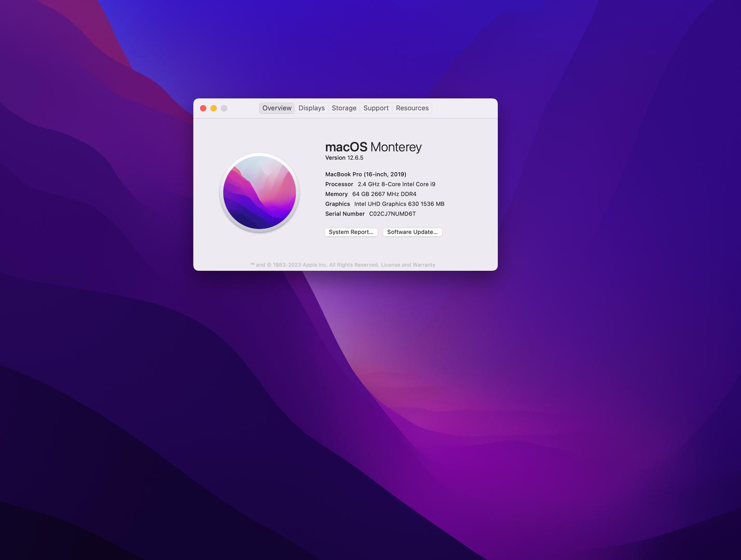Click the Intel UHD Graphics 630 1536 MB text

click(399, 204)
